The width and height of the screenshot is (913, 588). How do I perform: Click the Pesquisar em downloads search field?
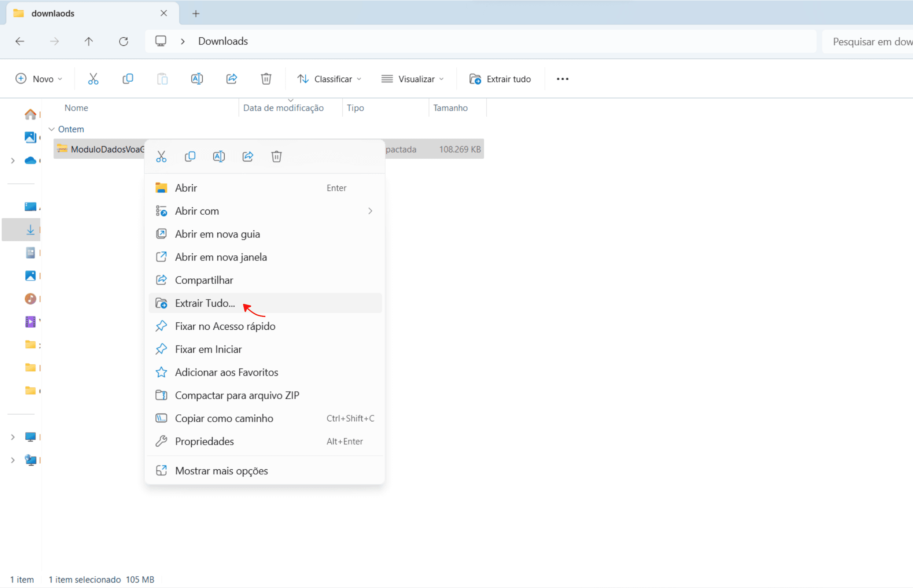pos(867,42)
